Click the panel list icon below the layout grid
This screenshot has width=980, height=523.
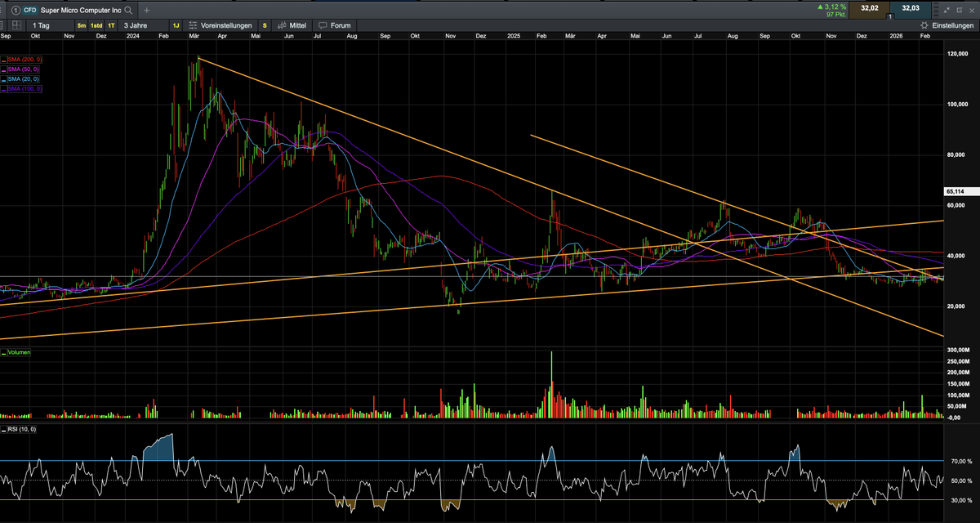point(3,25)
